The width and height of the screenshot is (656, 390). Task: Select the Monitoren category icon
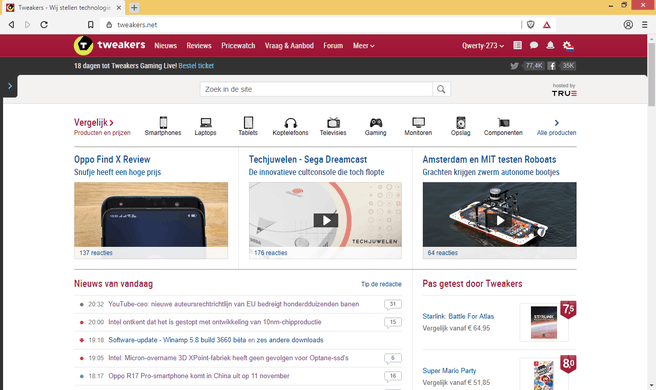(x=418, y=123)
